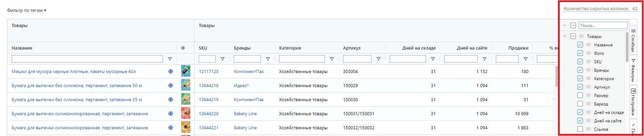Grab drag handle next to Баркод column item

[589, 104]
